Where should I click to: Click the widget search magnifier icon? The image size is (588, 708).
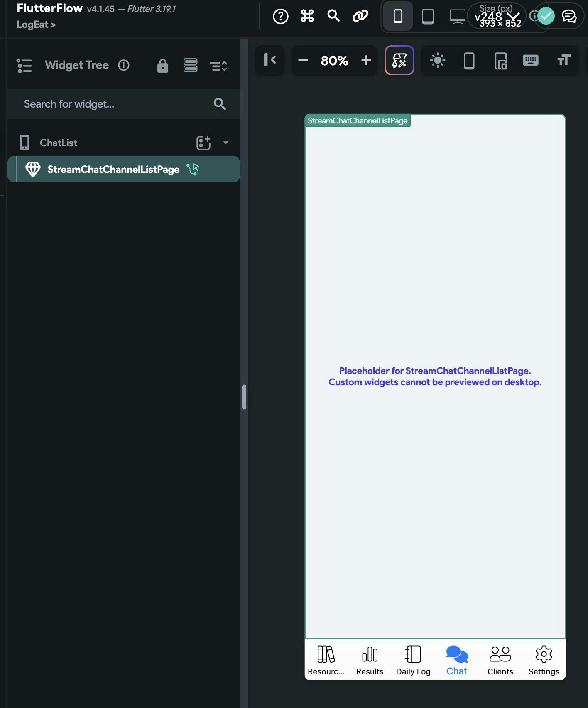click(220, 104)
